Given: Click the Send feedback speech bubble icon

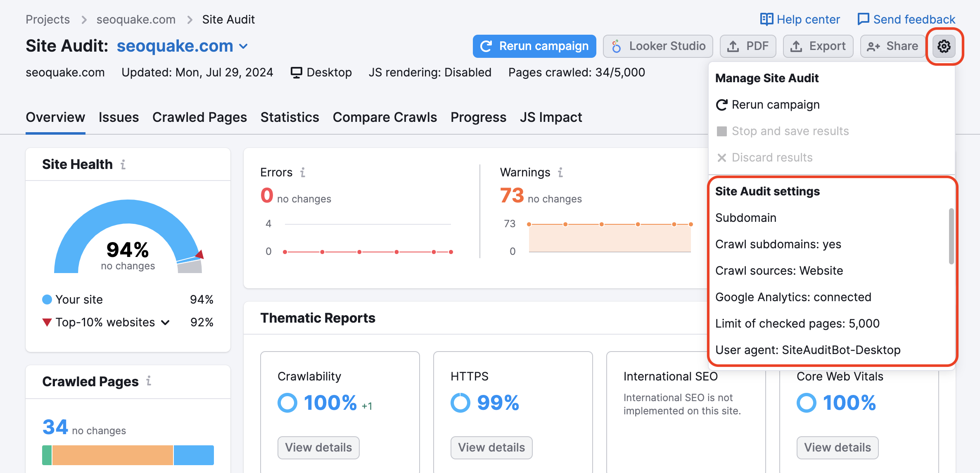Looking at the screenshot, I should pyautogui.click(x=864, y=19).
